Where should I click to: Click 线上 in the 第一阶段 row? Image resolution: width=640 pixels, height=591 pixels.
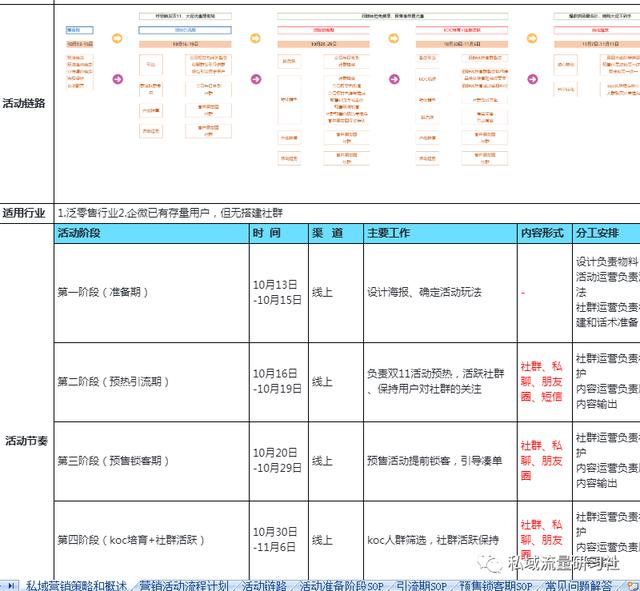click(x=336, y=293)
